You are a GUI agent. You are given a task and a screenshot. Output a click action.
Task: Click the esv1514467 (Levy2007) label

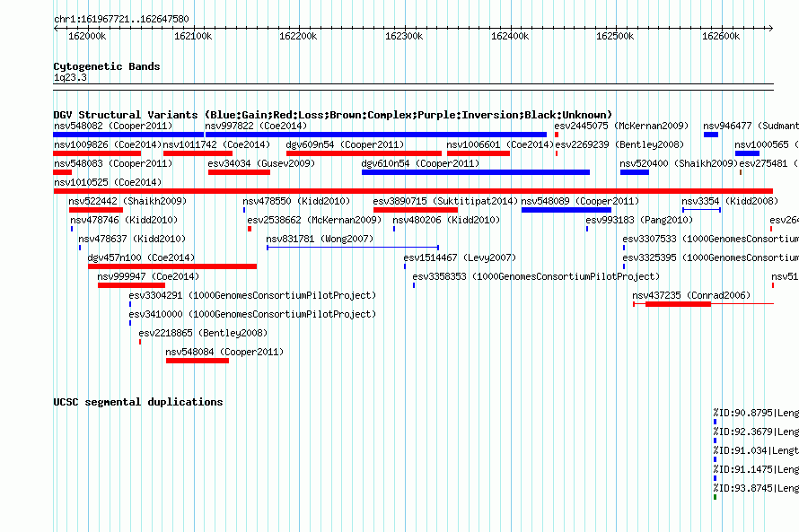pyautogui.click(x=461, y=257)
